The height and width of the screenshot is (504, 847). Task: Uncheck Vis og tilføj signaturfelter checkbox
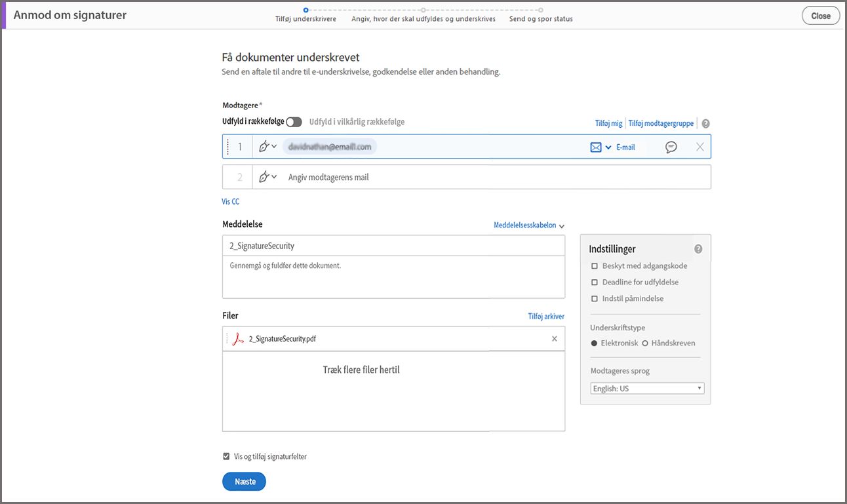point(226,456)
